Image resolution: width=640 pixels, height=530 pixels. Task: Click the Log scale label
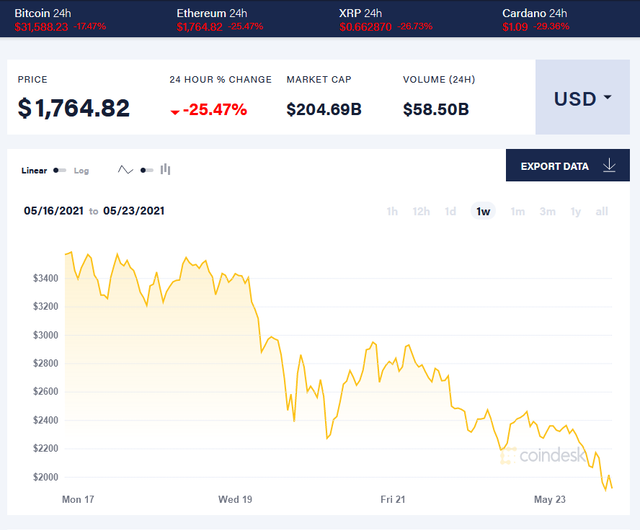(x=81, y=171)
